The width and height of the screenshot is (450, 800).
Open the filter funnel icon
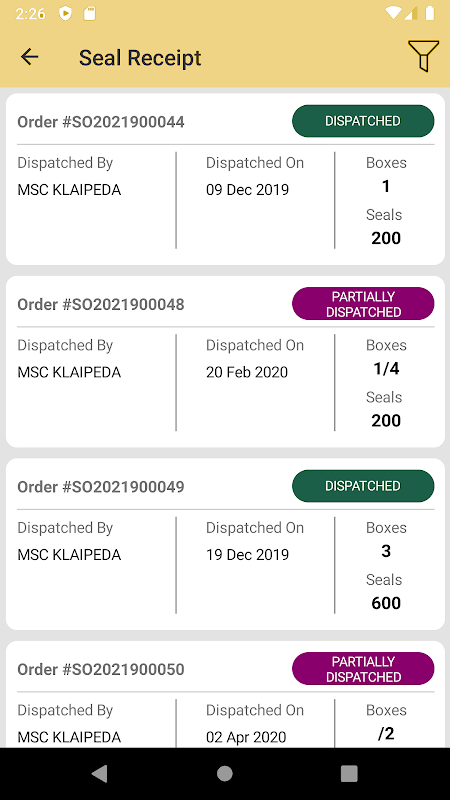point(423,56)
